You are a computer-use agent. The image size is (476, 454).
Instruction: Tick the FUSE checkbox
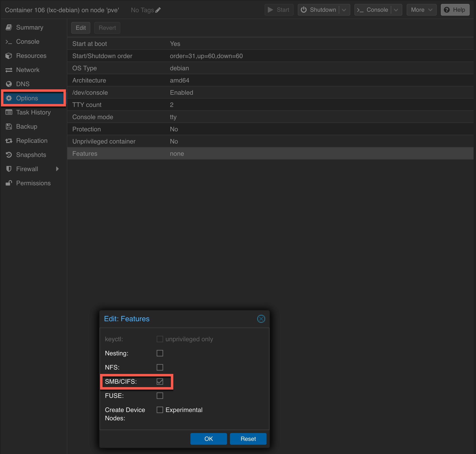(160, 396)
